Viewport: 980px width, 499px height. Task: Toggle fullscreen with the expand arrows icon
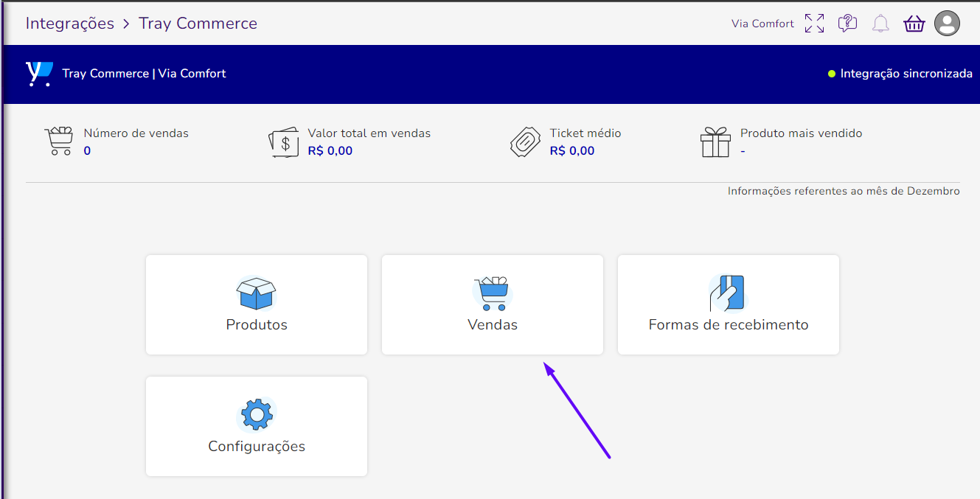coord(814,24)
